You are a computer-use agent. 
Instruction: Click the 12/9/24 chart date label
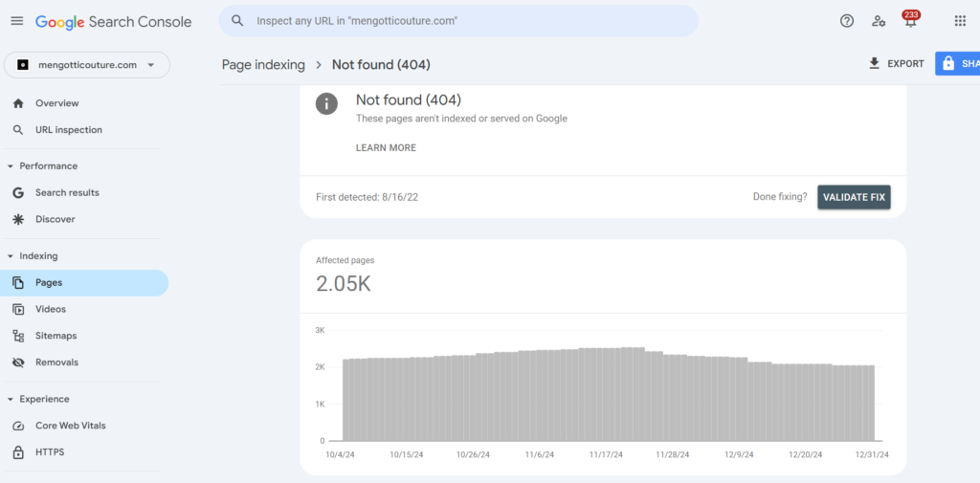click(739, 455)
